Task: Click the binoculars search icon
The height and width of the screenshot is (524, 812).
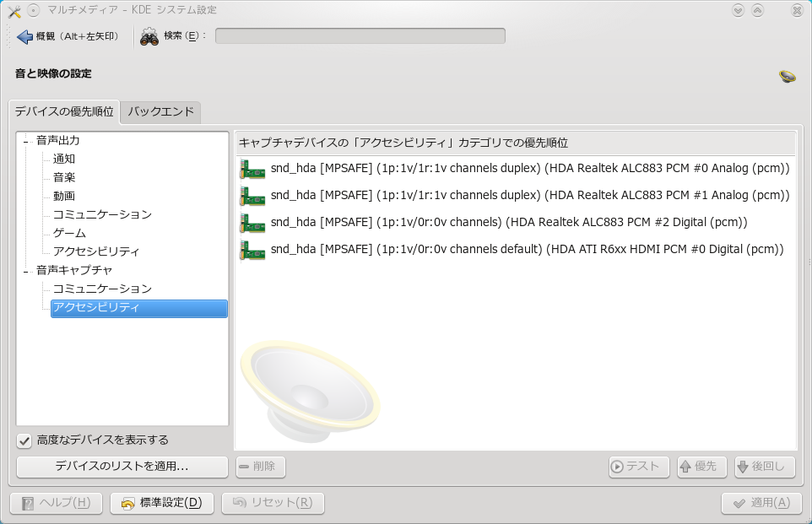Action: coord(149,36)
